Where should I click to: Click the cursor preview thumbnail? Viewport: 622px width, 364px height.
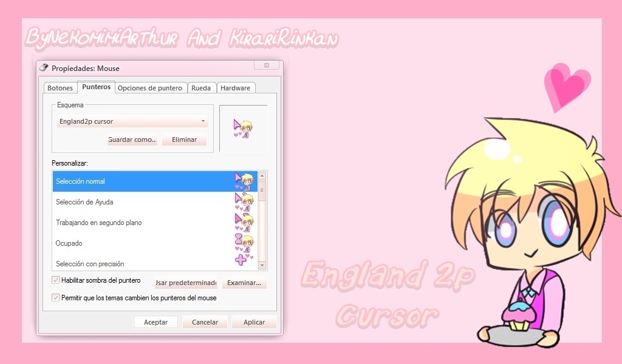pyautogui.click(x=243, y=129)
